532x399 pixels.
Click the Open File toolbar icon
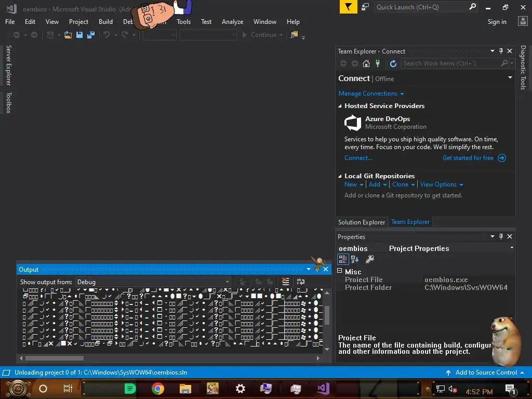pyautogui.click(x=68, y=35)
